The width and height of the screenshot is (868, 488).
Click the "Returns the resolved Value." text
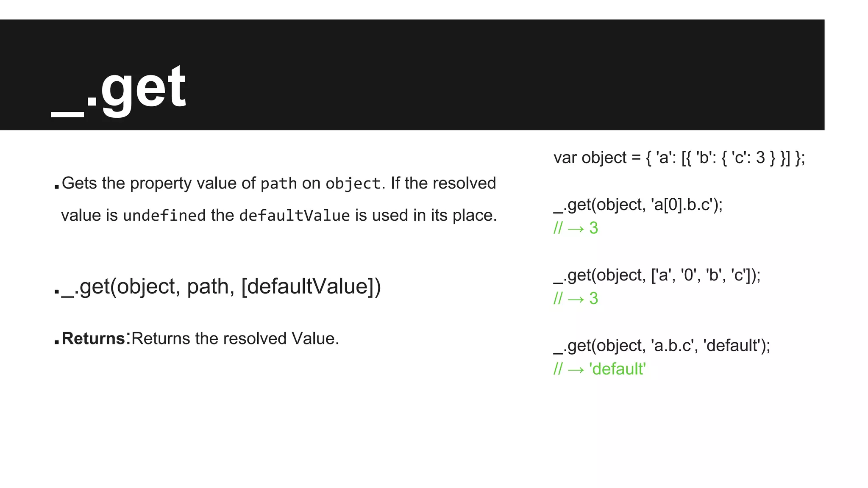[x=235, y=339]
